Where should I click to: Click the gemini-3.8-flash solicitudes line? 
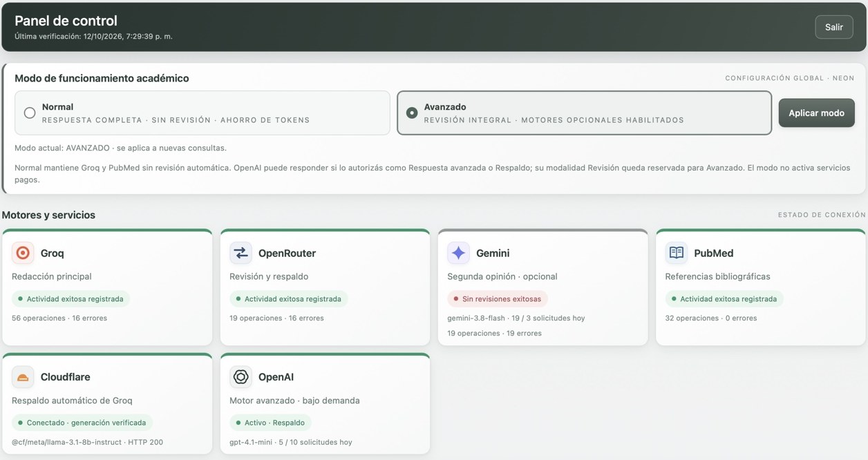pyautogui.click(x=516, y=318)
